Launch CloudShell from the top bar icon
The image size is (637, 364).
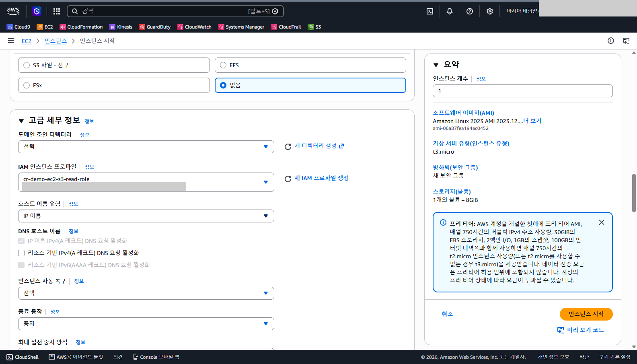pos(430,11)
